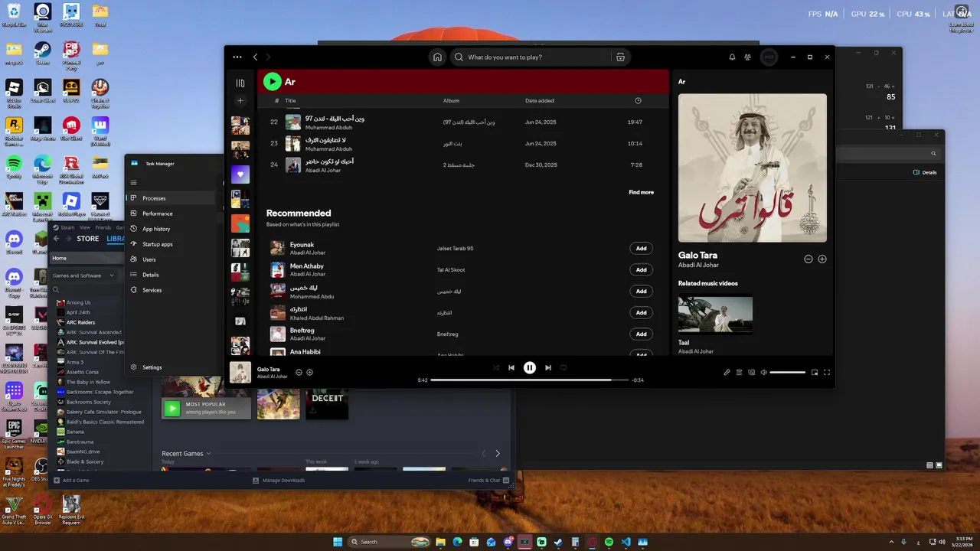Select App history in Task Manager

[x=172, y=229]
